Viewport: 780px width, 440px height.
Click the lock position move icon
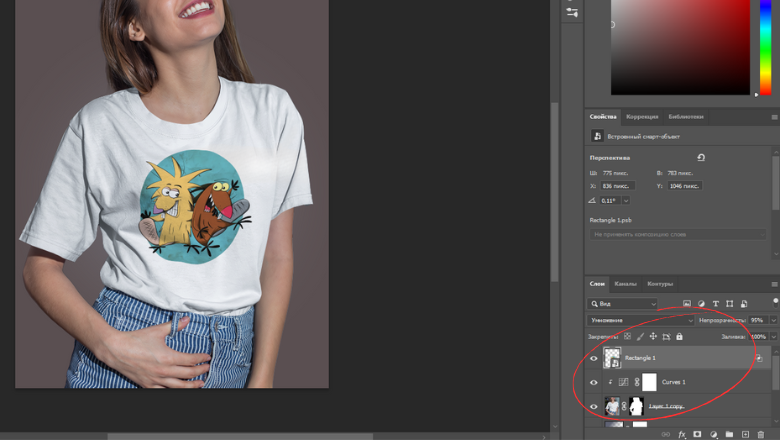click(653, 337)
